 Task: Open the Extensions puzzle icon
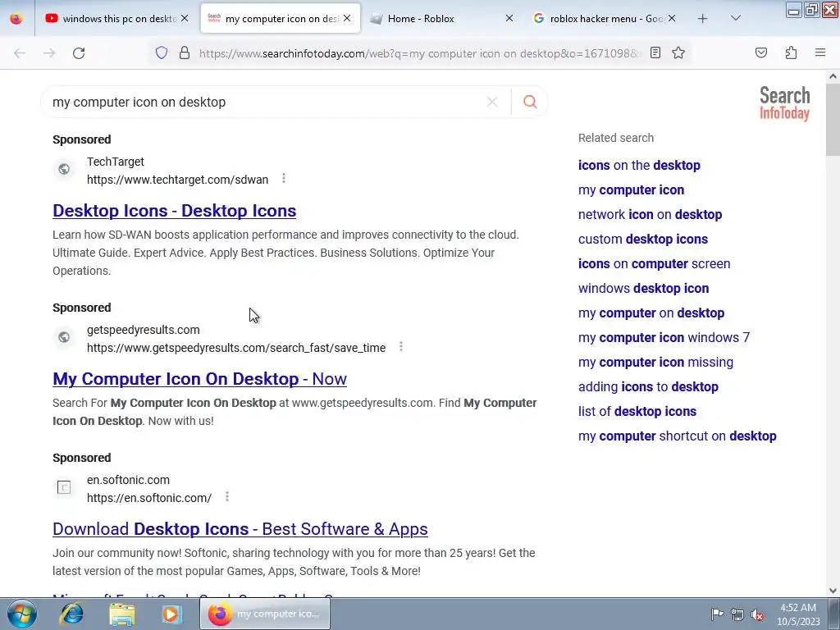click(x=791, y=52)
